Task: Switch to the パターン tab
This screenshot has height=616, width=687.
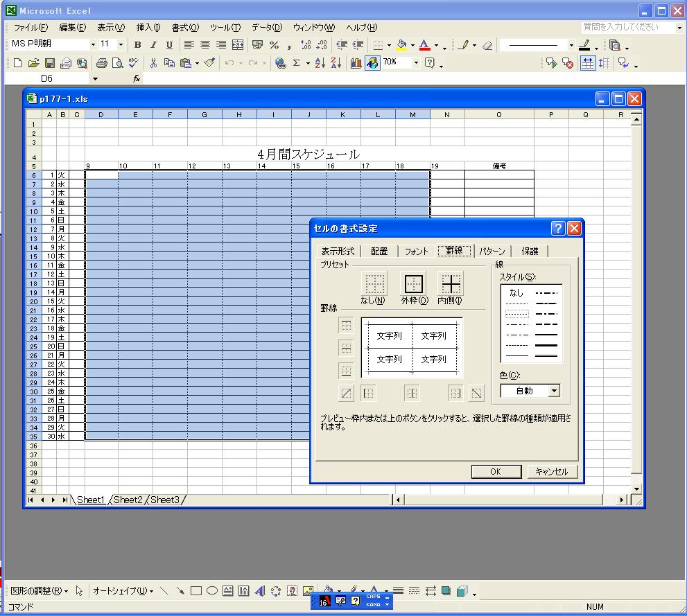Action: coord(492,252)
